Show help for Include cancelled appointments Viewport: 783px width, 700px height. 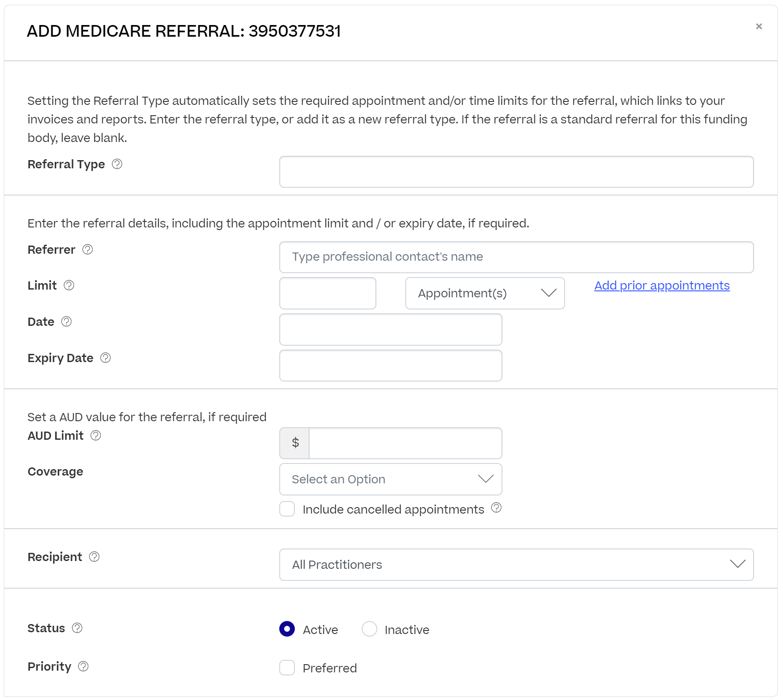(496, 508)
